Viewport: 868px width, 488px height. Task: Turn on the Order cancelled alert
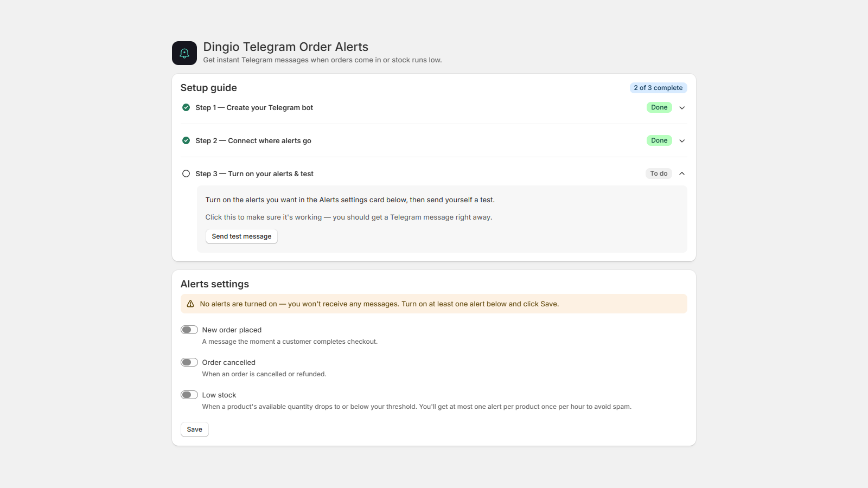[189, 362]
